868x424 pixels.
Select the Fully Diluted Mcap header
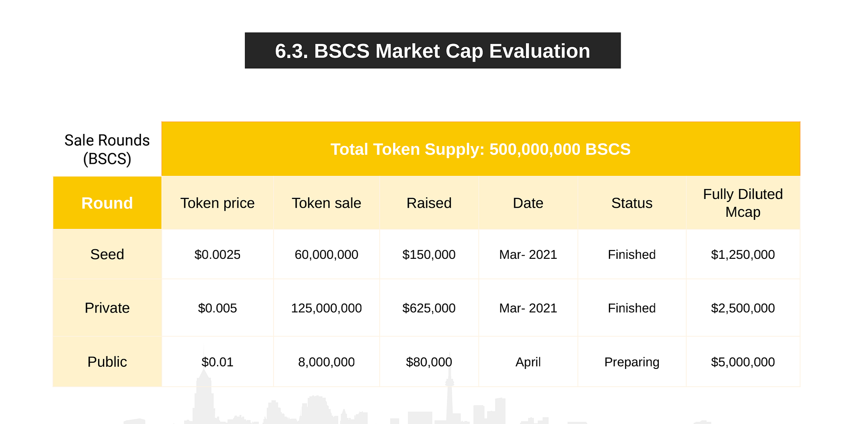[x=743, y=203]
